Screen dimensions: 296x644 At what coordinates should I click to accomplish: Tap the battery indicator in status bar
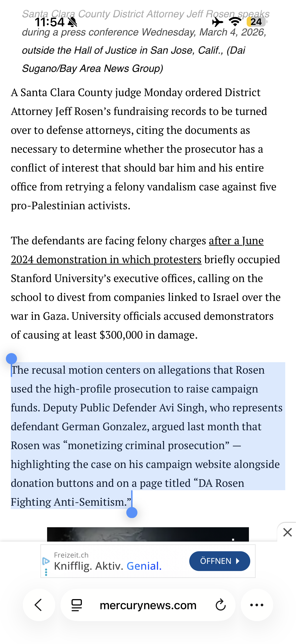(257, 22)
